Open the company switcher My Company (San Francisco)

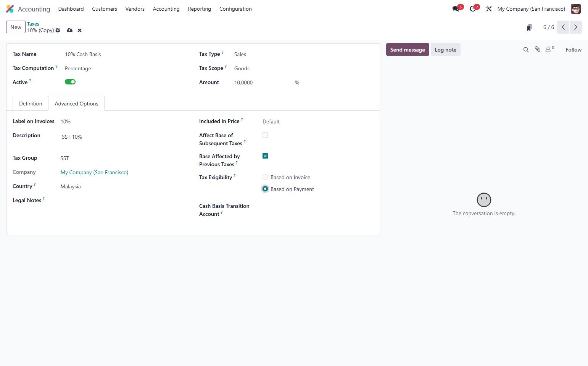coord(531,9)
